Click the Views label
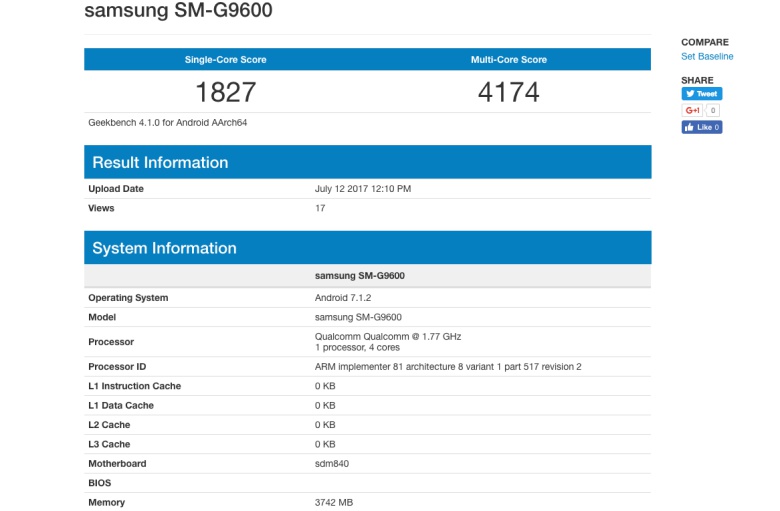 coord(101,208)
